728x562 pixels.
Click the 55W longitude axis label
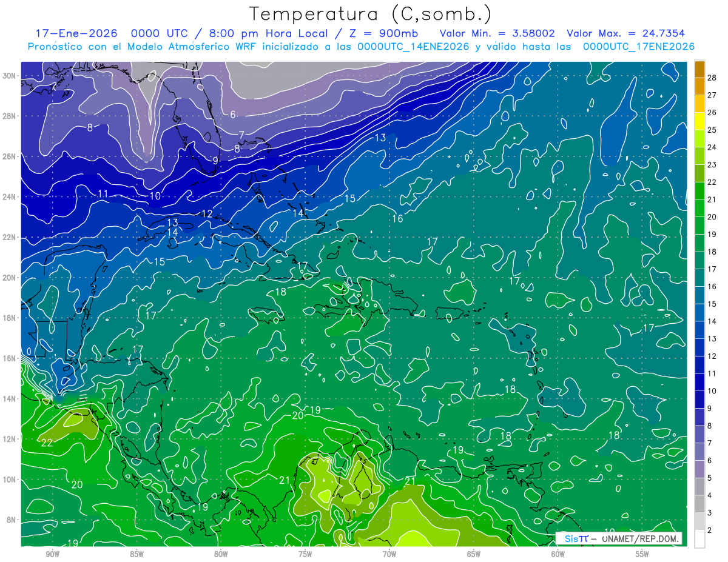tap(642, 554)
